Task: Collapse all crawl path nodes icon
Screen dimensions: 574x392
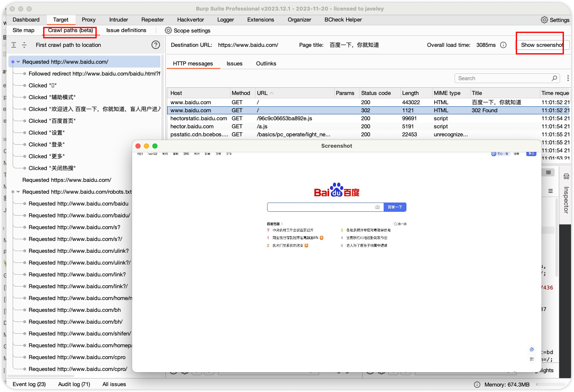Action: 24,45
